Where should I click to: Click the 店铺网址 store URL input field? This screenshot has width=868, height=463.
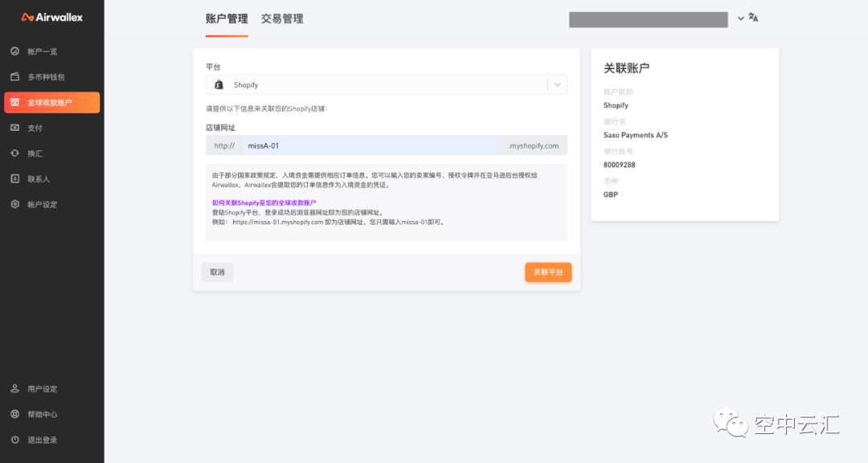coord(370,145)
